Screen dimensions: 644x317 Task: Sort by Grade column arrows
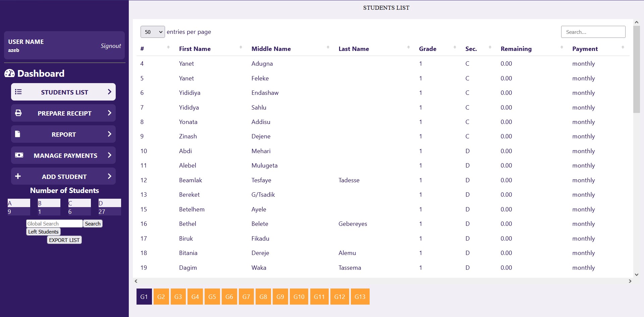454,47
